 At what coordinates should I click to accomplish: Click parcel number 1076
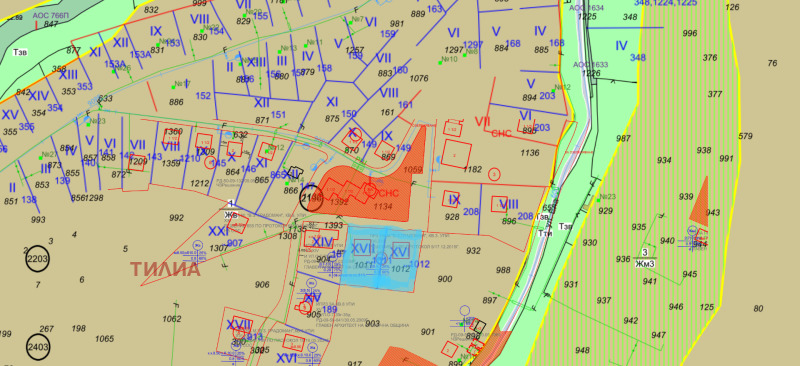pos(418,78)
